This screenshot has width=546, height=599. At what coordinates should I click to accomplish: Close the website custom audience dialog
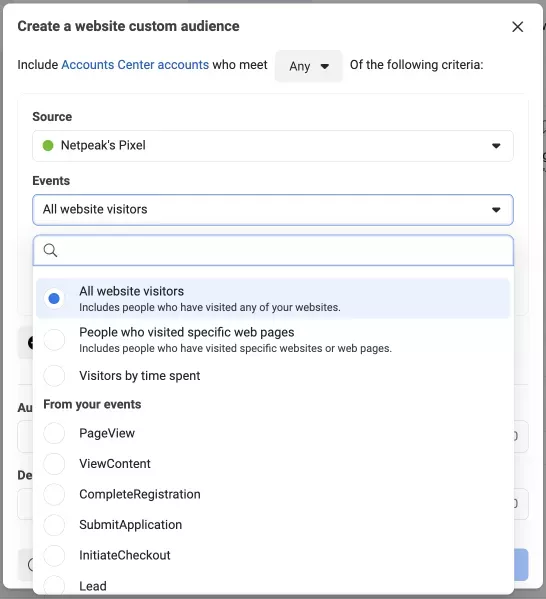pyautogui.click(x=517, y=27)
